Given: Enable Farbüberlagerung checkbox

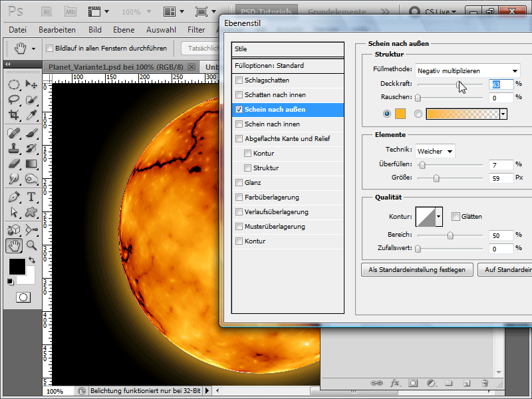Looking at the screenshot, I should [239, 197].
